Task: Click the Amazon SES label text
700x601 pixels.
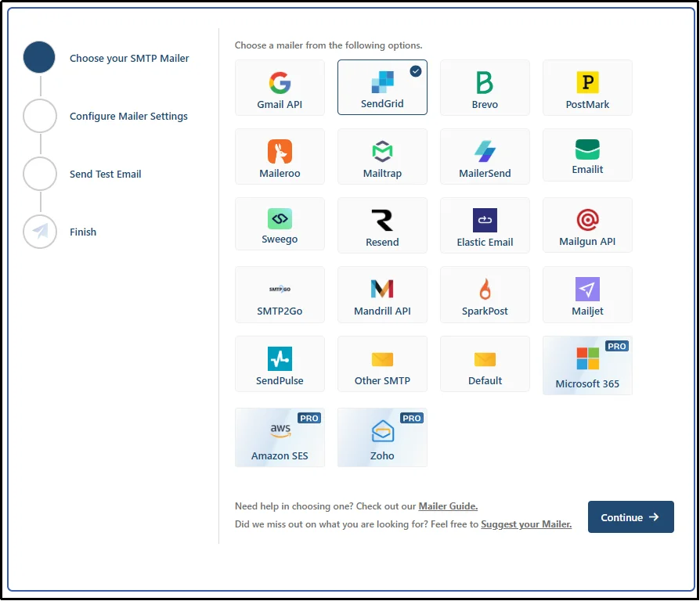Action: point(280,455)
